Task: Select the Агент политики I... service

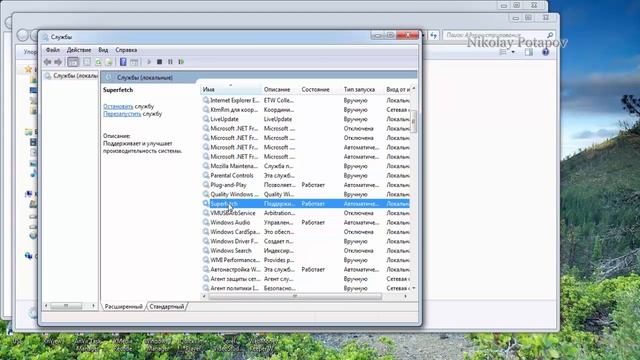Action: [x=306, y=288]
